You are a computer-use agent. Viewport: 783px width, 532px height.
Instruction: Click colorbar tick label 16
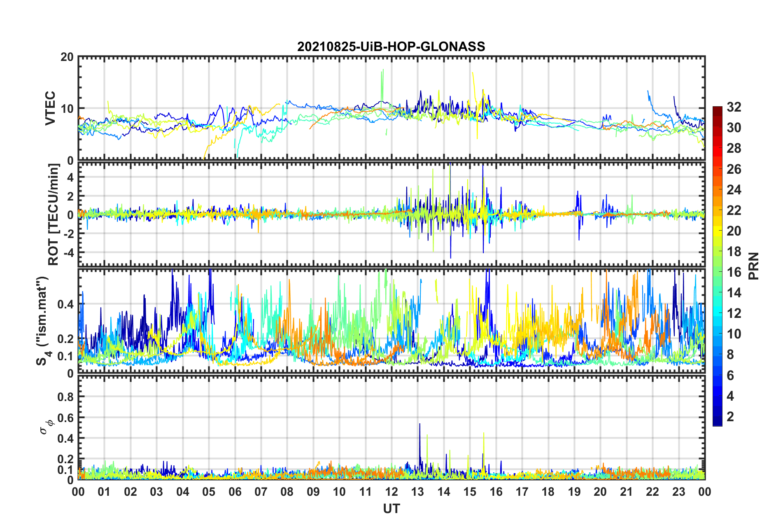pos(734,272)
